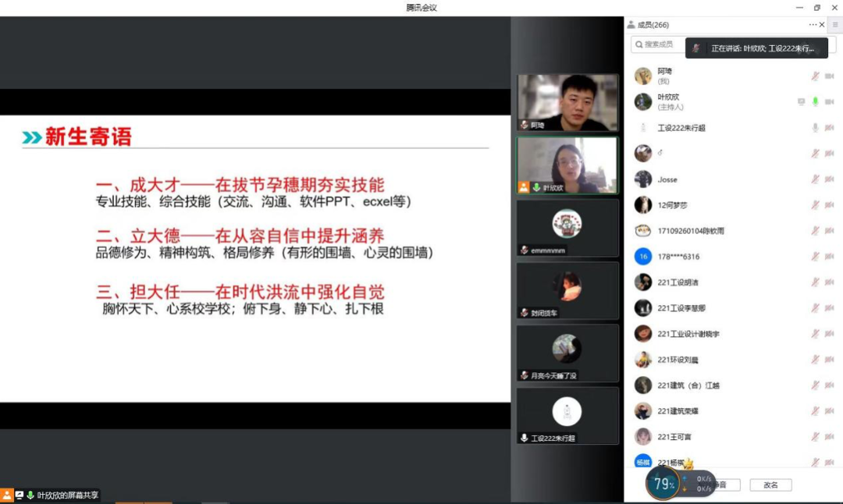
Task: Open the panel layout menu near the close icon
Action: click(834, 24)
